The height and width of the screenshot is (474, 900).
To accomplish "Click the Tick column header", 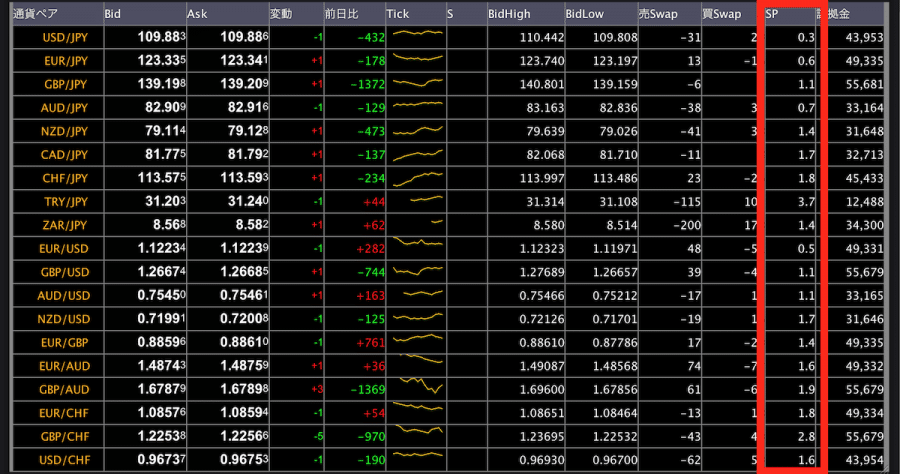I will click(x=416, y=14).
